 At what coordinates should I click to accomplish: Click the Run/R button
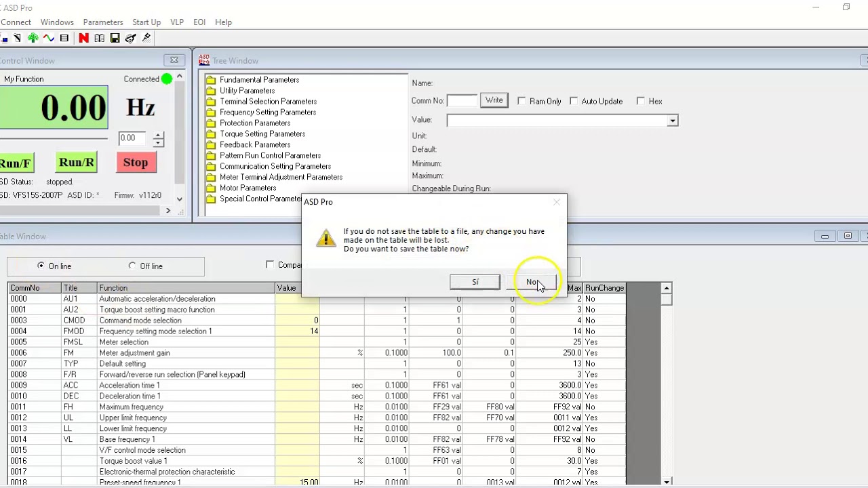[77, 163]
